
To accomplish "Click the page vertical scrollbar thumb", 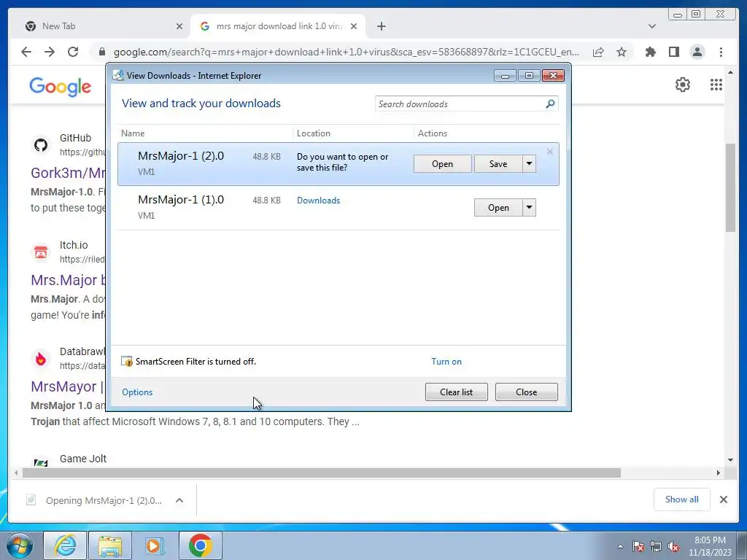I will (730, 187).
